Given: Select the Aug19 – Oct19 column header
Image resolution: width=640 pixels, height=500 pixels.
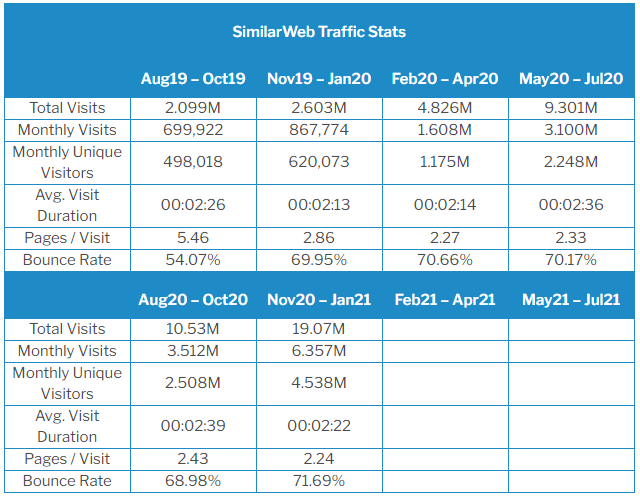Looking at the screenshot, I should point(194,79).
